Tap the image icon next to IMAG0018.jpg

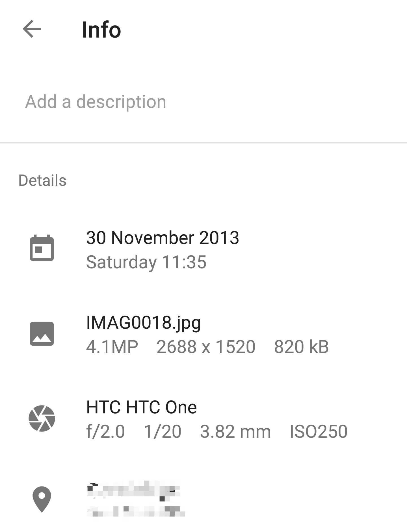click(42, 334)
